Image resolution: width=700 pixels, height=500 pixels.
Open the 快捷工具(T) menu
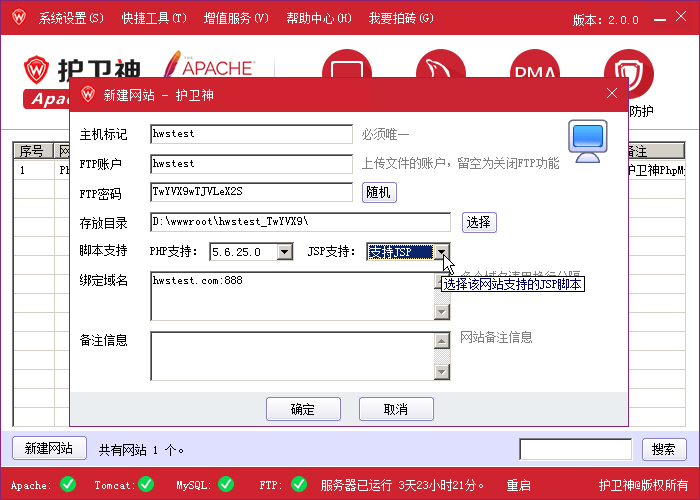click(x=154, y=18)
